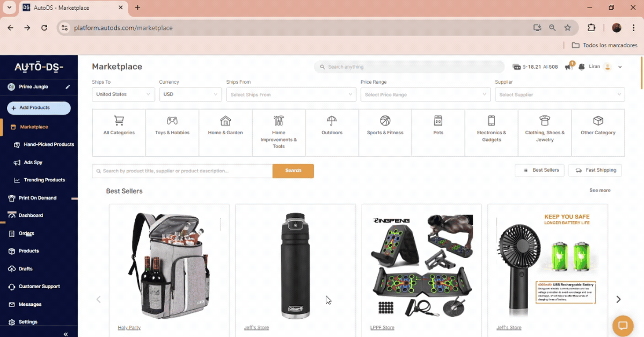Click the browser back arrow
Screen dimensions: 644x337
tap(11, 28)
